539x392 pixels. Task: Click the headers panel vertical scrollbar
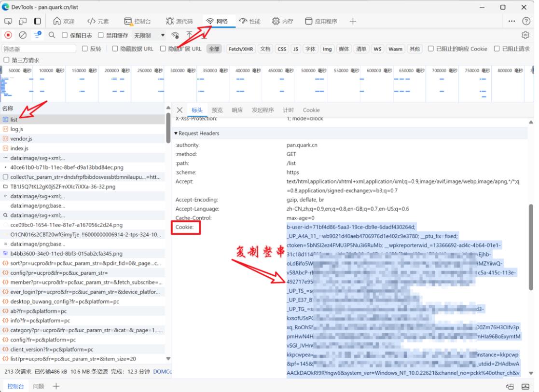click(x=531, y=247)
